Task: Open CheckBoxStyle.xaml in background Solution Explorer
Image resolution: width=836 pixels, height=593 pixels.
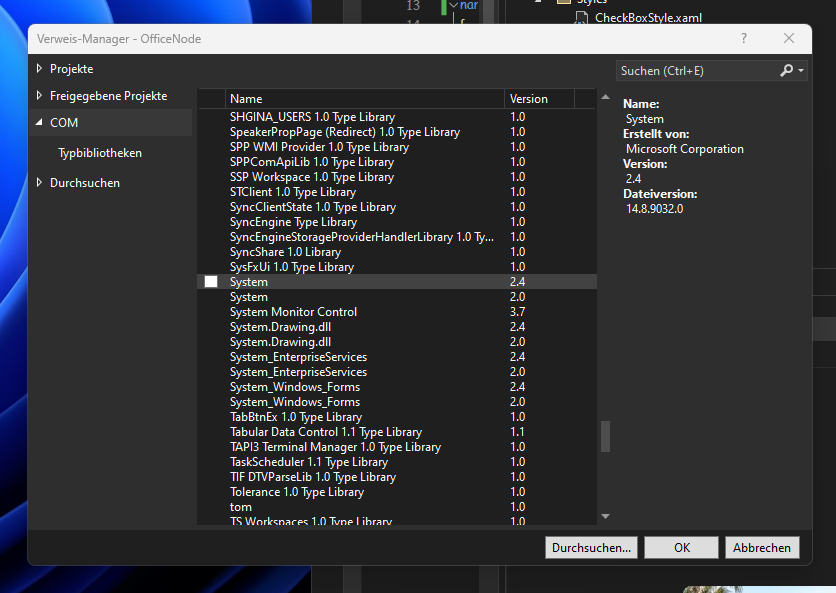Action: [x=648, y=18]
